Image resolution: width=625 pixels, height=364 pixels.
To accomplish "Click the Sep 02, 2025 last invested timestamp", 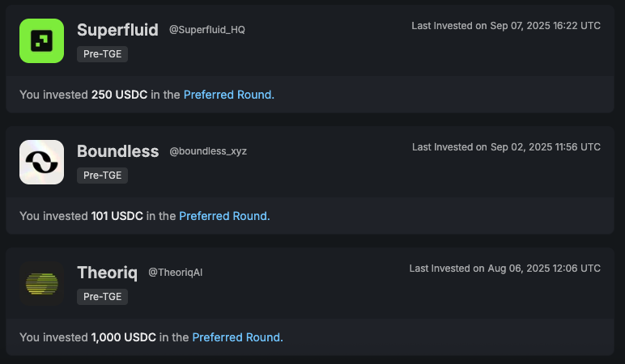I will [x=506, y=147].
